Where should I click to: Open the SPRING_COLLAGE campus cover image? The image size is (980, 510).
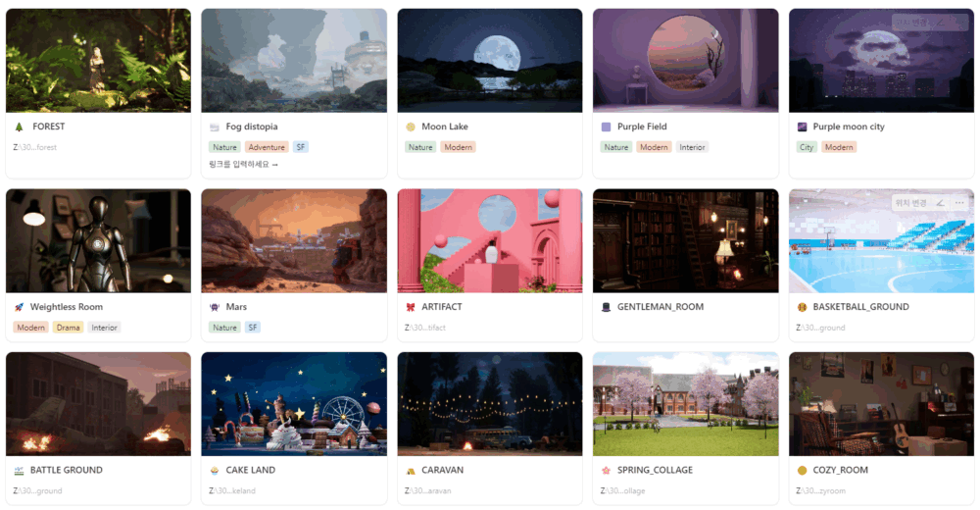(x=686, y=404)
